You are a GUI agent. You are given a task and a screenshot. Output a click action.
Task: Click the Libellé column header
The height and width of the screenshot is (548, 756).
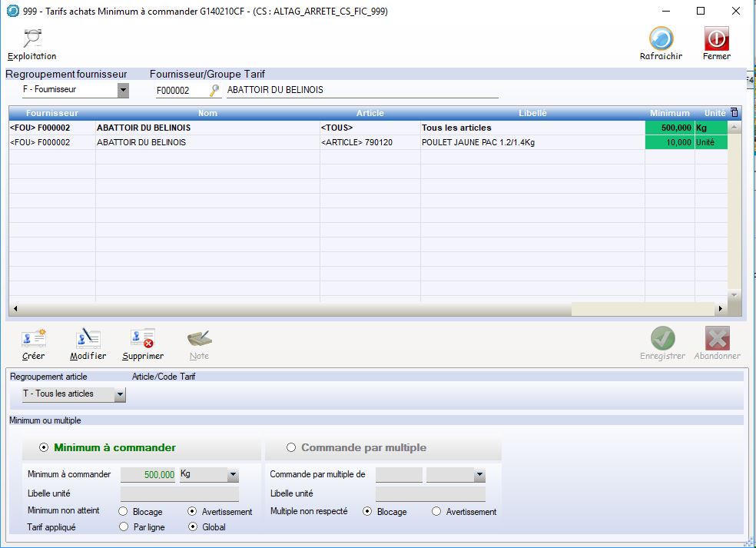tap(532, 113)
